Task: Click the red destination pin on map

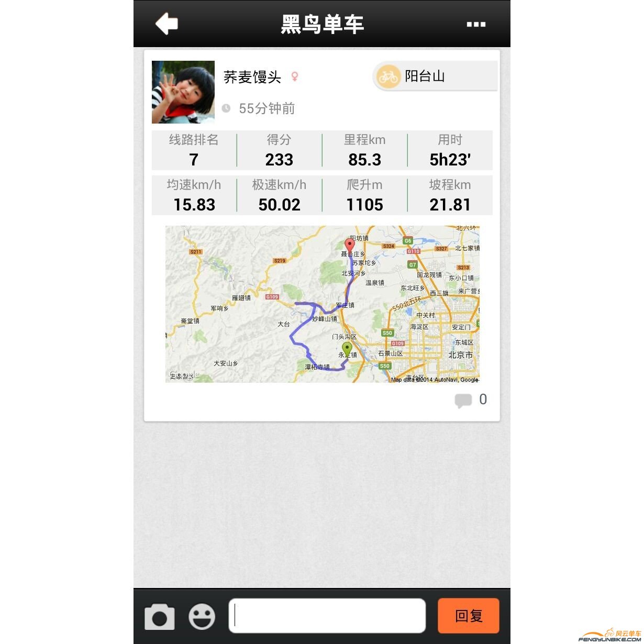Action: click(349, 245)
